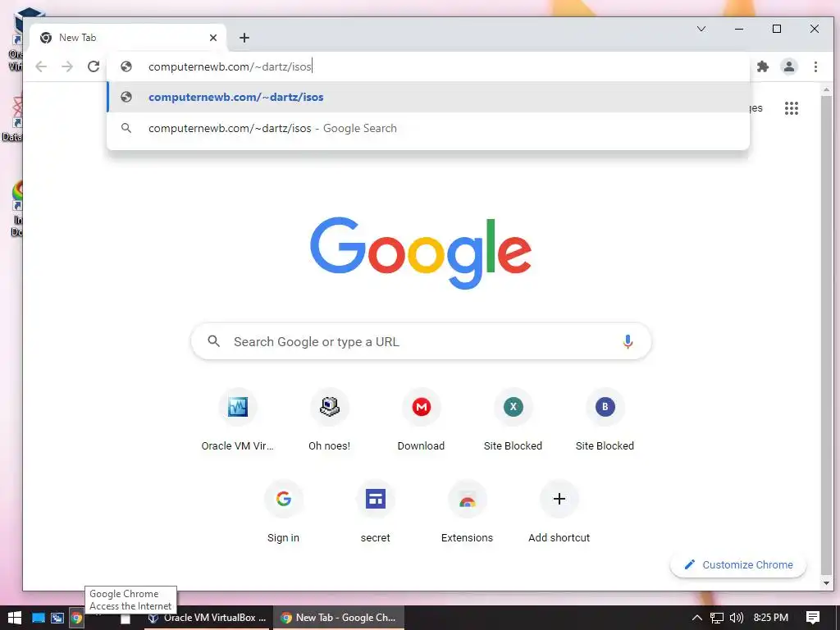
Task: Click inside the address bar text
Action: point(231,66)
